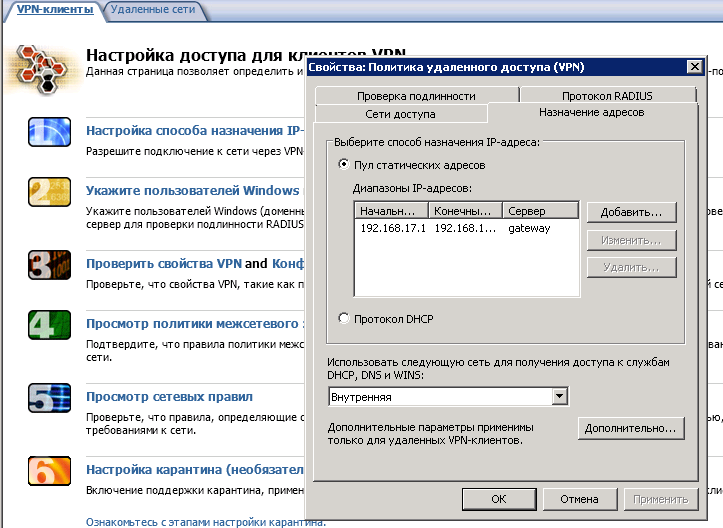
Task: Click the Изменить button
Action: coord(631,240)
